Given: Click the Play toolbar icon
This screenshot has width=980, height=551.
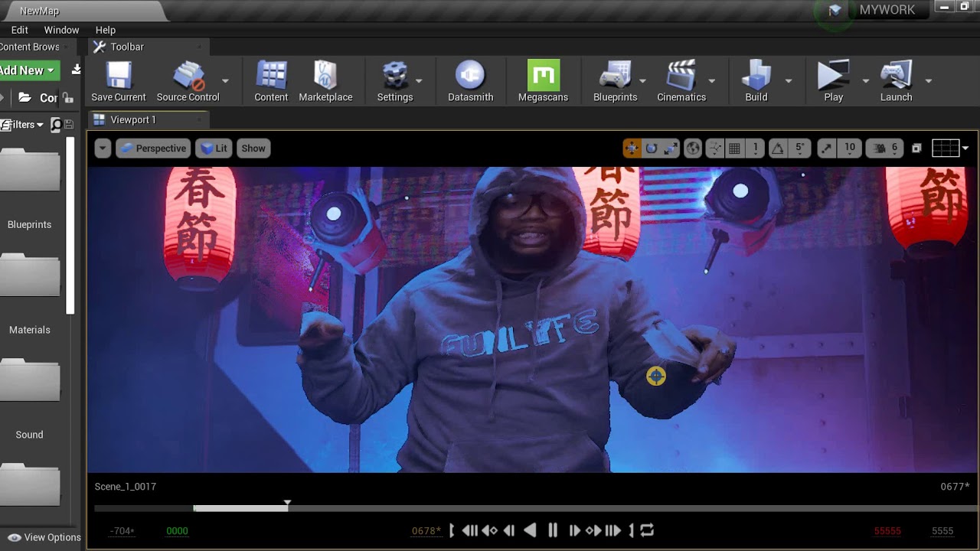Looking at the screenshot, I should pos(833,75).
